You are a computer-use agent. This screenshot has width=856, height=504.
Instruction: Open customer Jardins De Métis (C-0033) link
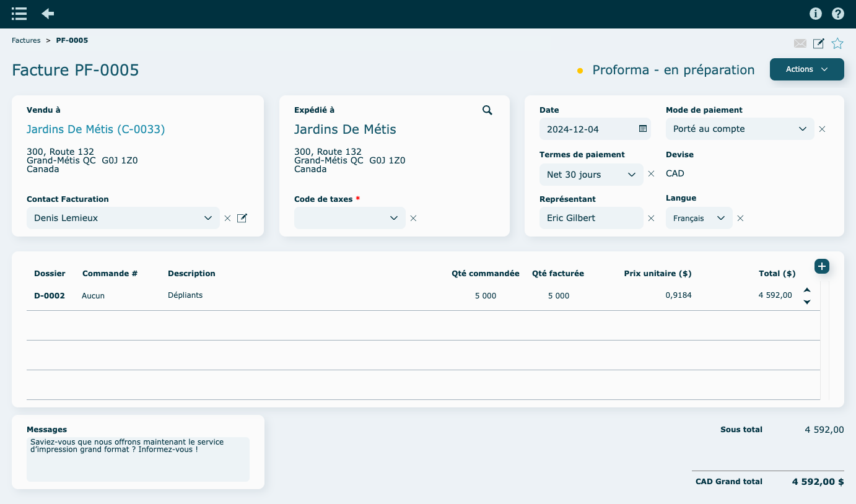pyautogui.click(x=95, y=129)
